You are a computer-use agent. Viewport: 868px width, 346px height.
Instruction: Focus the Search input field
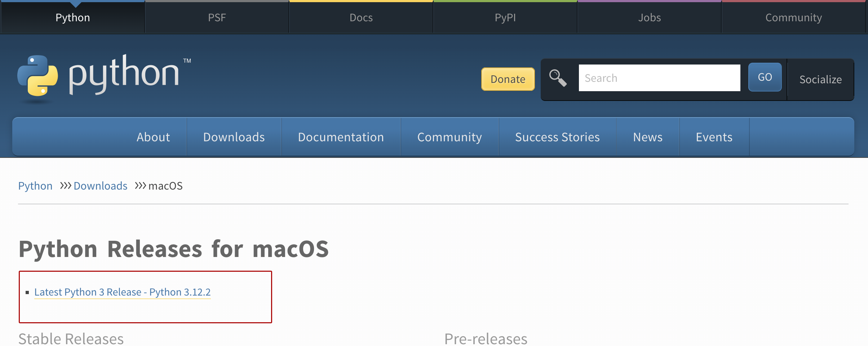pos(659,78)
